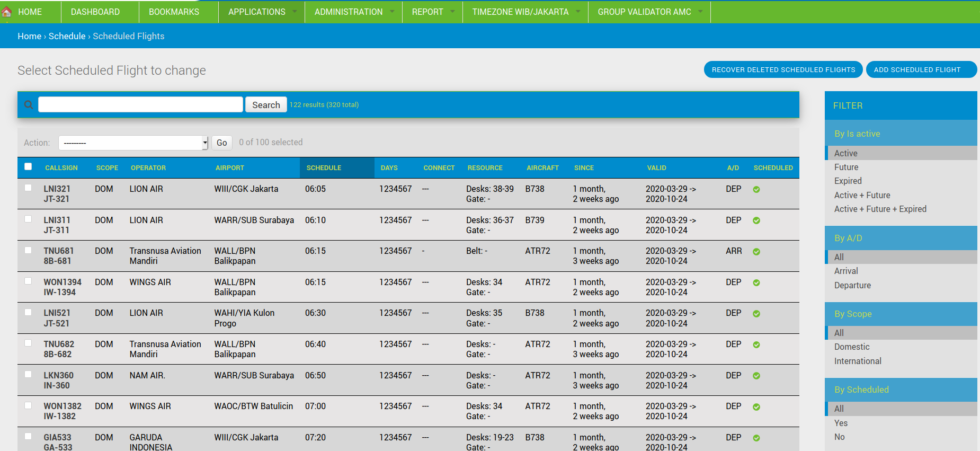Click the search magnifier icon
The height and width of the screenshot is (451, 980).
pos(29,105)
